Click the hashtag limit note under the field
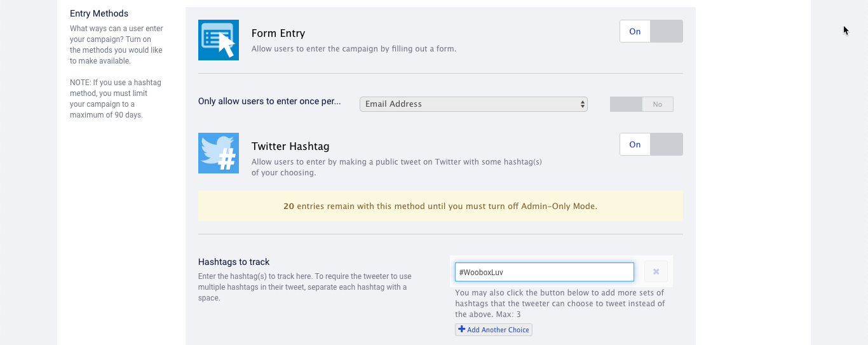The image size is (868, 345). 560,304
